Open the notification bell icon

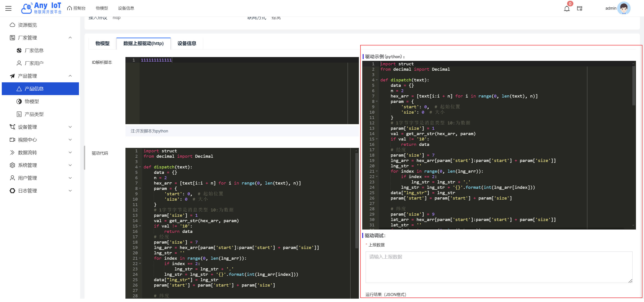click(x=566, y=9)
